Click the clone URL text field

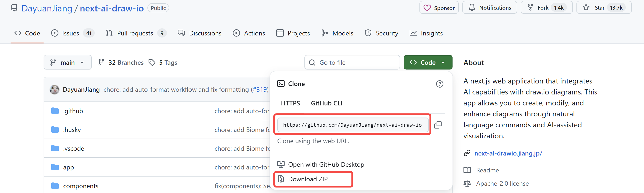pos(353,125)
